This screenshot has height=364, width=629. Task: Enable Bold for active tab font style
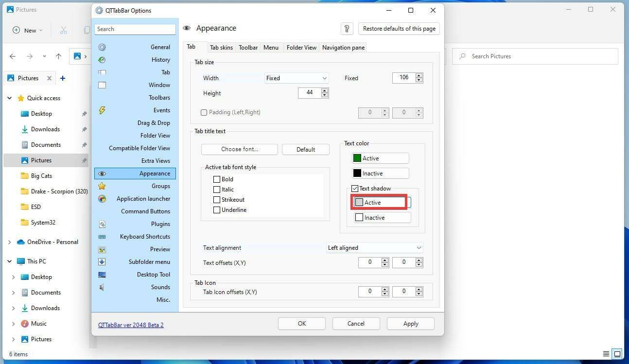[x=217, y=179]
